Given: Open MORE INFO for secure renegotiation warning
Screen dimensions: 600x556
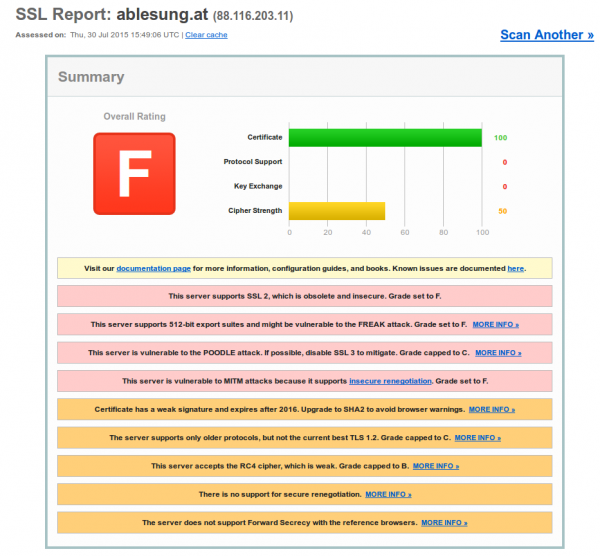Looking at the screenshot, I should 388,494.
